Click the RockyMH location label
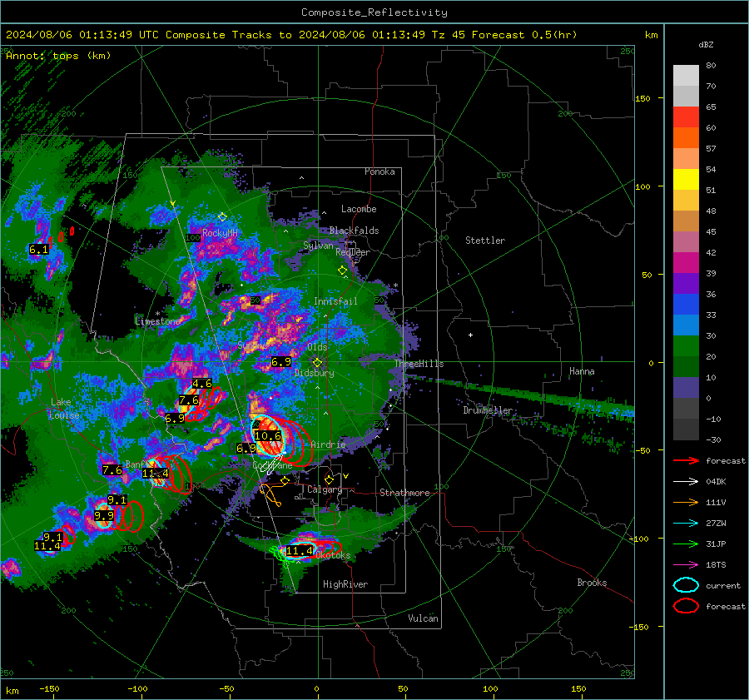This screenshot has width=749, height=700. [220, 233]
